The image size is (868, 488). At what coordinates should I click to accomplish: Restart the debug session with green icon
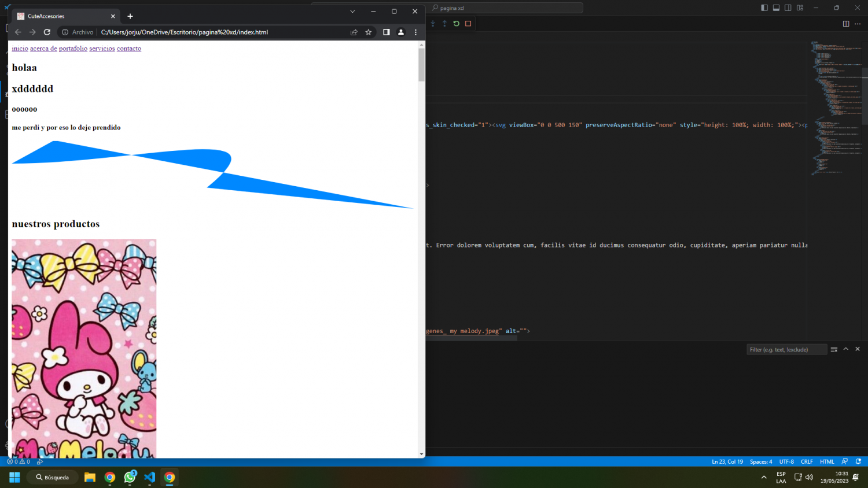point(457,24)
